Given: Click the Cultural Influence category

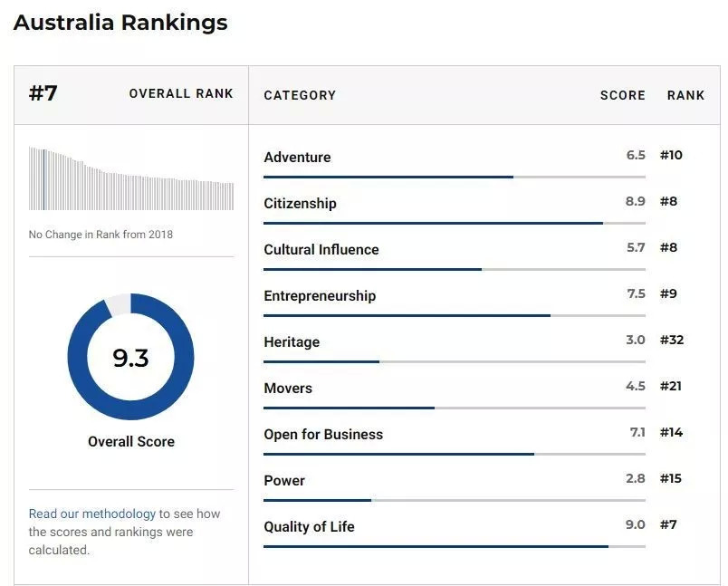Looking at the screenshot, I should pos(321,249).
